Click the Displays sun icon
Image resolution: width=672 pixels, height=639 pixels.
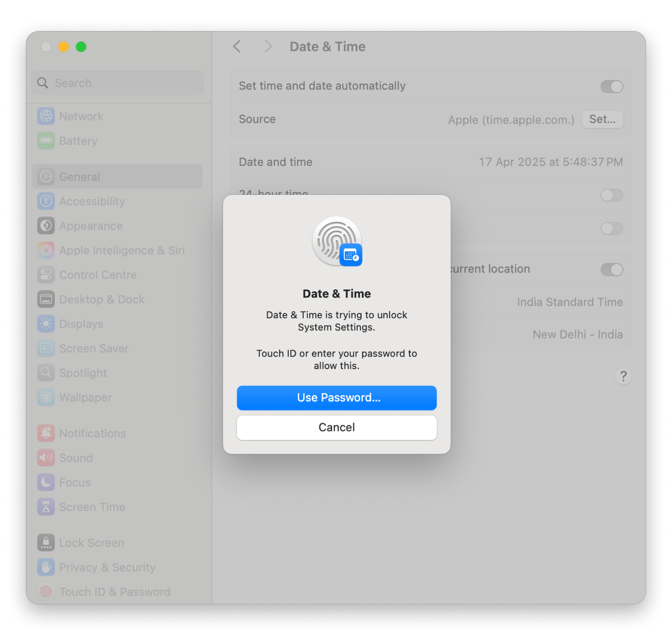[46, 324]
